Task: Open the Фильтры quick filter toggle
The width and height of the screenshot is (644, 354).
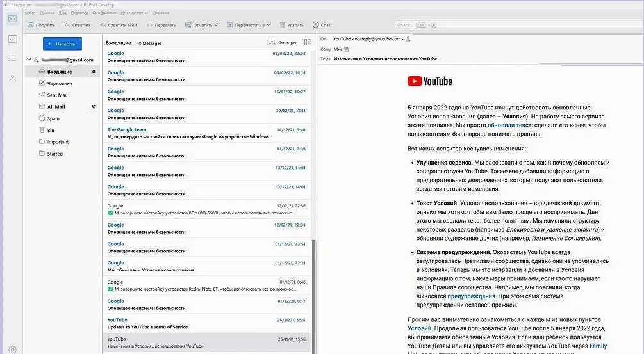Action: click(x=282, y=43)
